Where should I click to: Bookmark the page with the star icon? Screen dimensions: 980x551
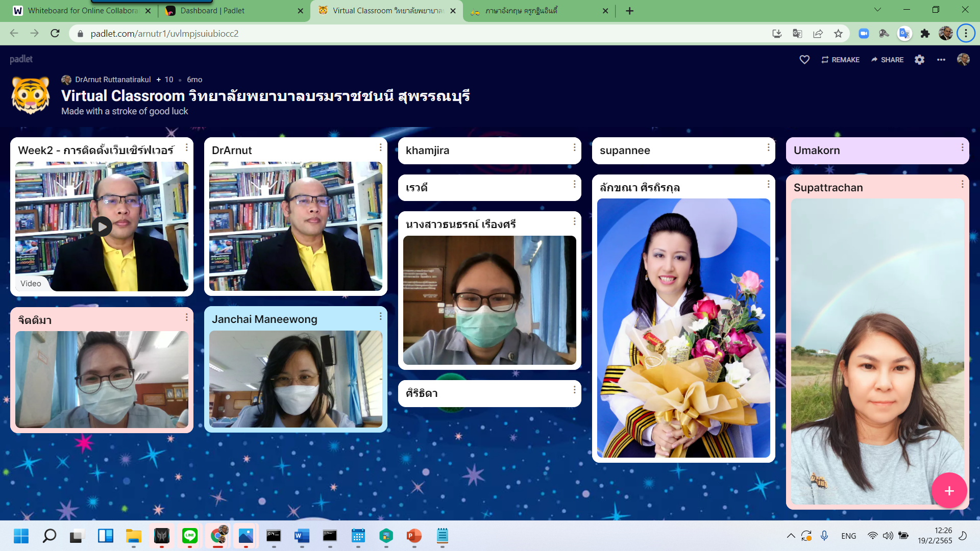click(838, 34)
